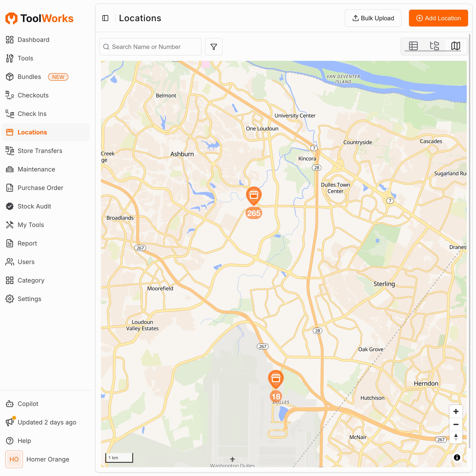Open Copilot from the sidebar
Viewport: 476px width, 476px height.
click(28, 404)
